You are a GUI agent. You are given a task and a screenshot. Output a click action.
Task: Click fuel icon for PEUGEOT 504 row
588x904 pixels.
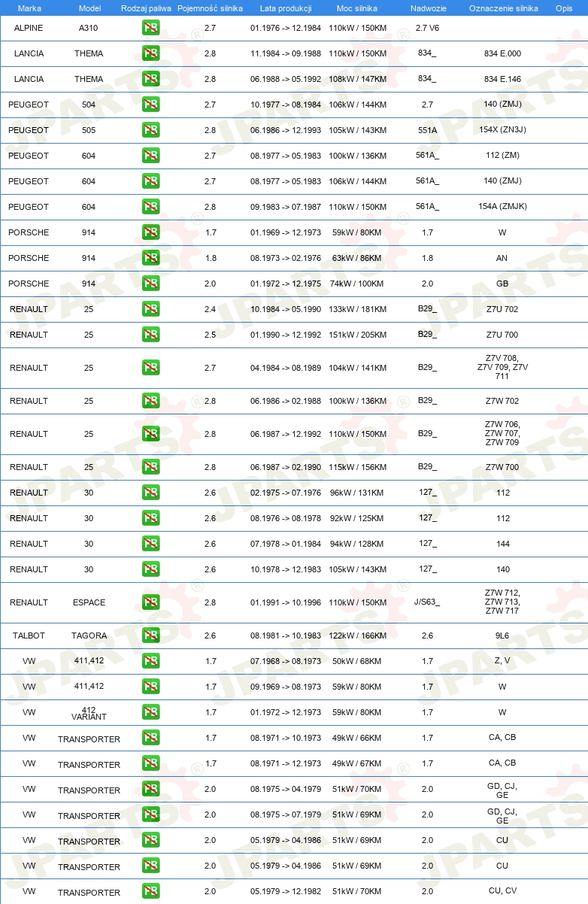[150, 105]
